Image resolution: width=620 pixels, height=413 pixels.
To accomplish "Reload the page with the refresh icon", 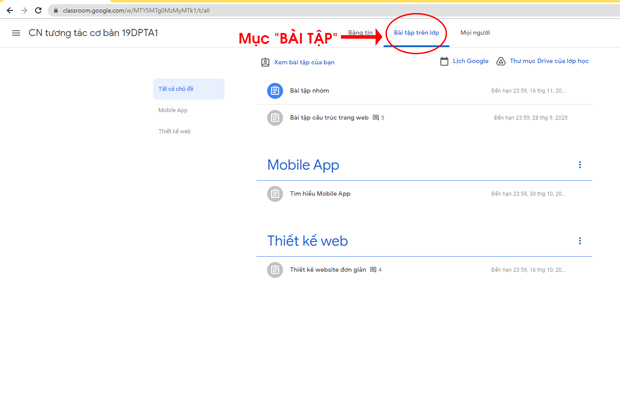I will pyautogui.click(x=38, y=11).
